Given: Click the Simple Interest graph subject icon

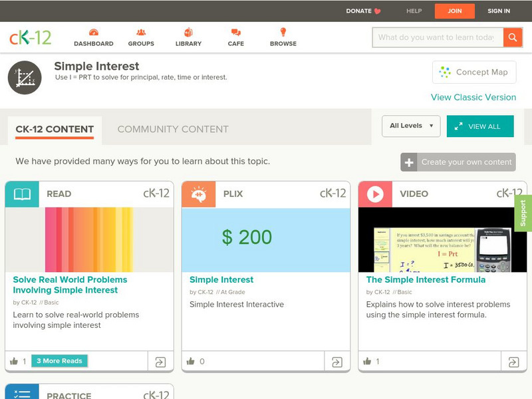Looking at the screenshot, I should click(25, 78).
